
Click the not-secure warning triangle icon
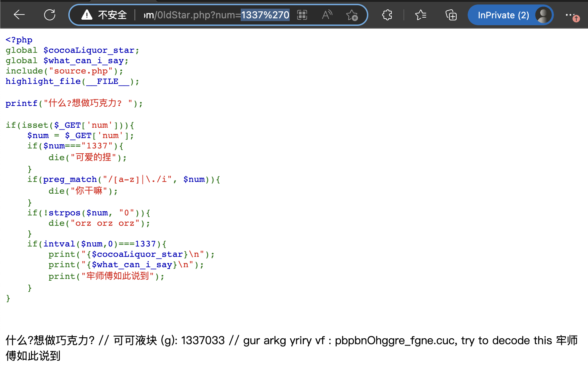(87, 15)
